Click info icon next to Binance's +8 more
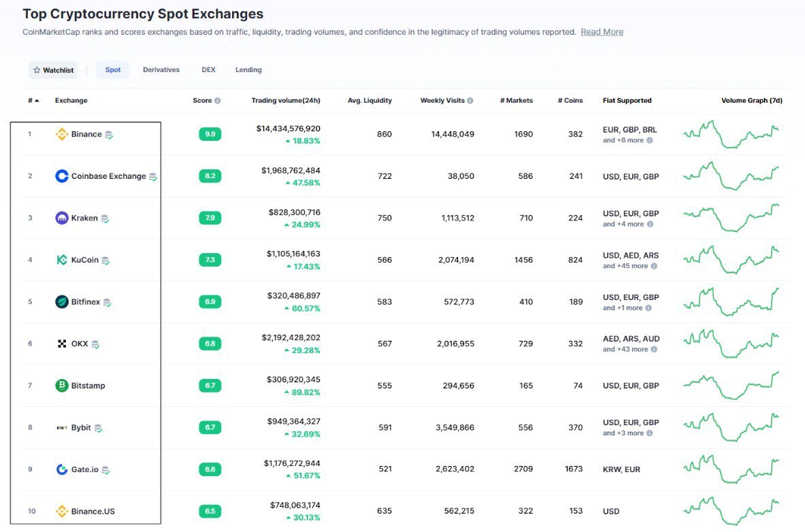This screenshot has height=532, width=805. pos(649,140)
